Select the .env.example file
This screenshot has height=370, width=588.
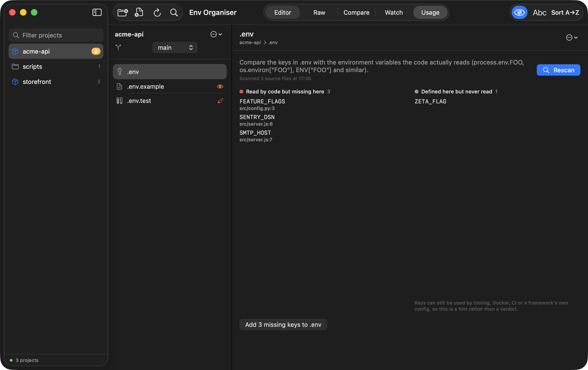click(x=170, y=87)
